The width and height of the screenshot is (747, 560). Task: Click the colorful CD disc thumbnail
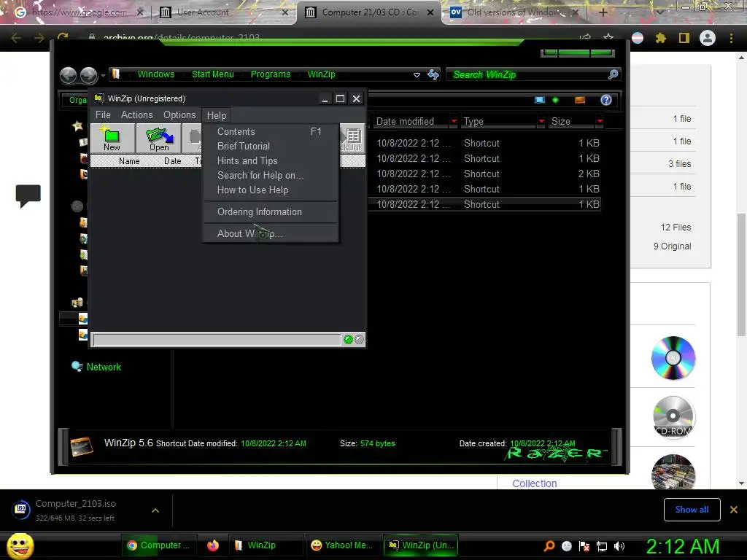pyautogui.click(x=673, y=357)
